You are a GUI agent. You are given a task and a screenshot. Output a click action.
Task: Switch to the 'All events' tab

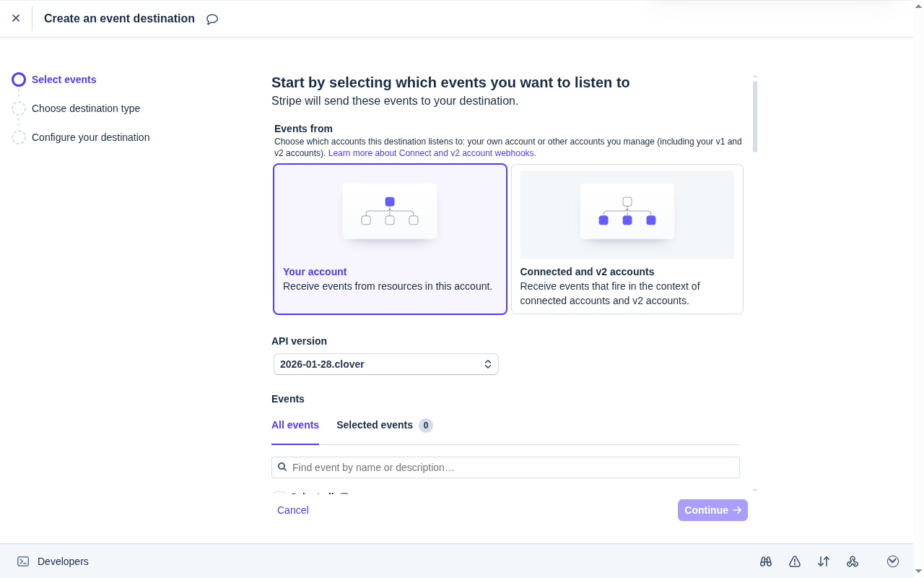pos(295,425)
